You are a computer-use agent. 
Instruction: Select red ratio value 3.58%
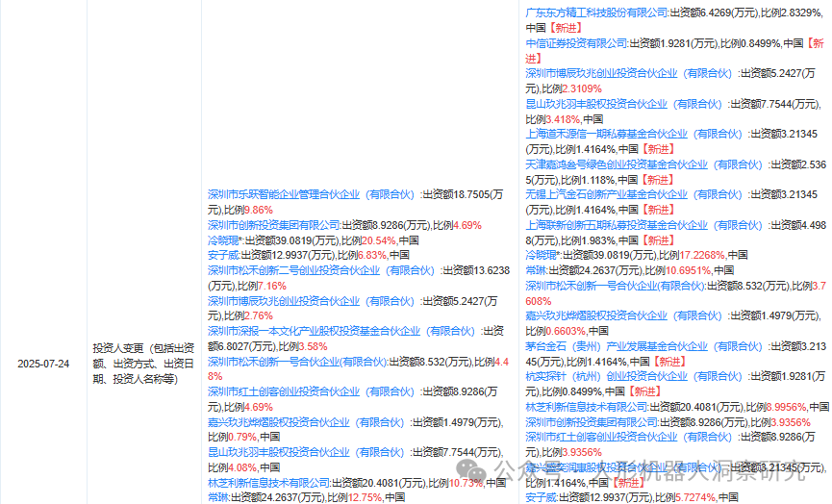click(x=313, y=346)
